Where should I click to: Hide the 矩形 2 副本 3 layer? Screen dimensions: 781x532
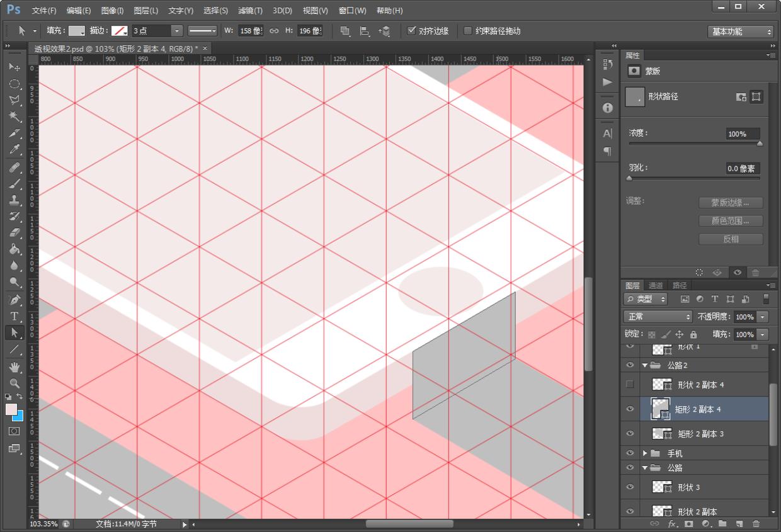[630, 434]
